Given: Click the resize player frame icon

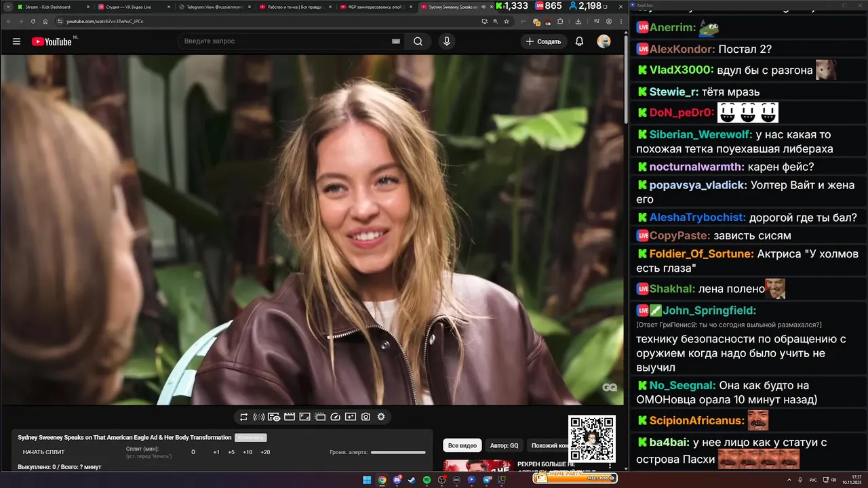Looking at the screenshot, I should [304, 417].
